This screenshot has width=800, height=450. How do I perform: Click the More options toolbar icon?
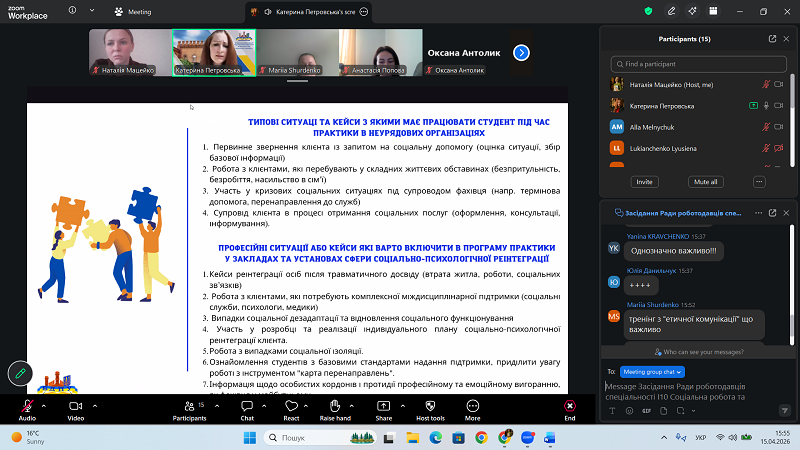(472, 405)
